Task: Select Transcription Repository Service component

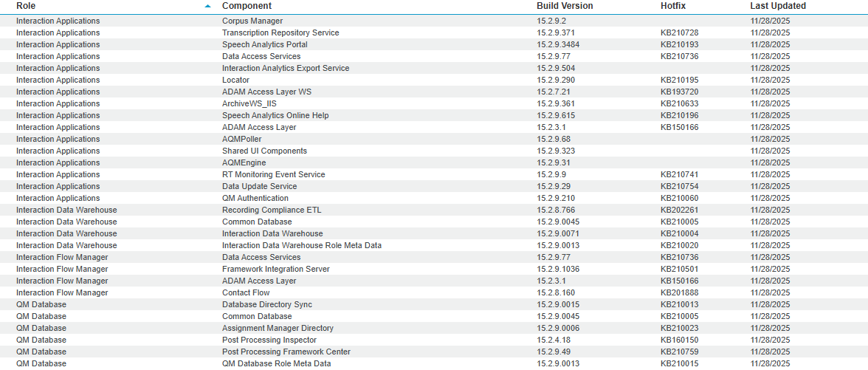Action: point(280,32)
